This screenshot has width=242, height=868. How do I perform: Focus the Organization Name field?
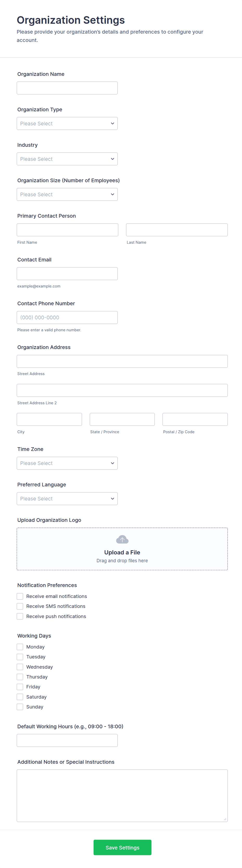67,88
